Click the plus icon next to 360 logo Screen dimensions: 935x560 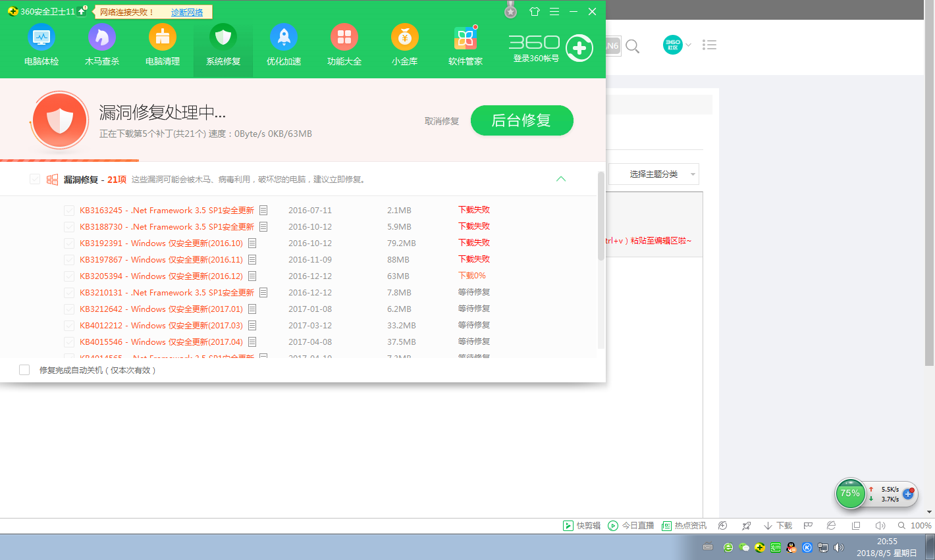[x=579, y=47]
